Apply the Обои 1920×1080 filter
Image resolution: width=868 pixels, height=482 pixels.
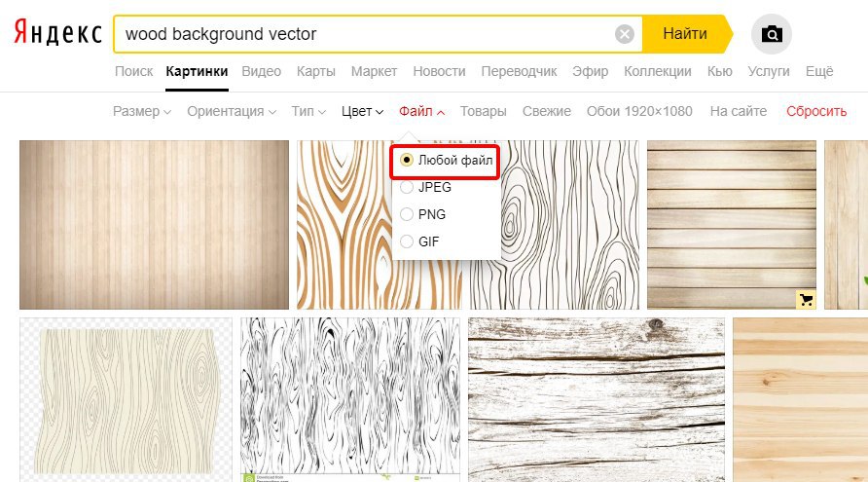point(639,111)
